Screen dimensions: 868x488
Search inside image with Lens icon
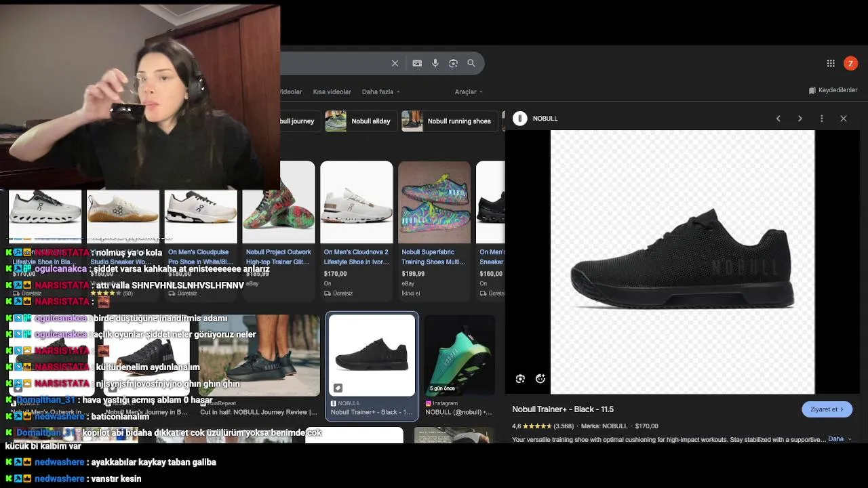click(520, 379)
